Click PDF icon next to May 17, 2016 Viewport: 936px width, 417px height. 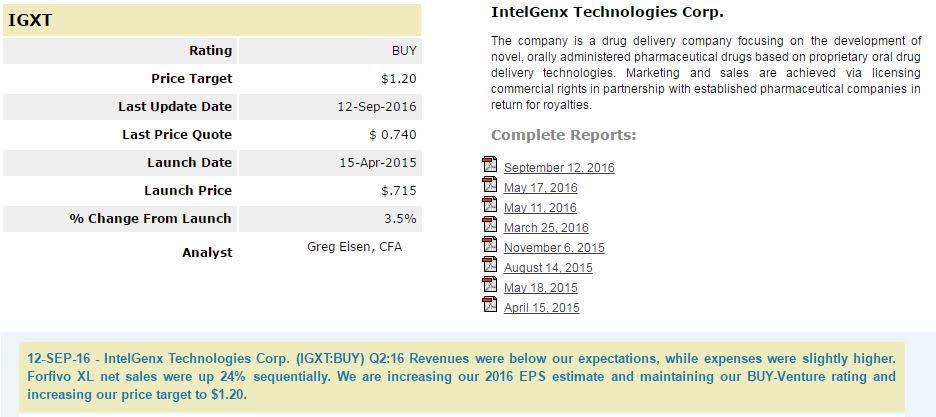tap(489, 185)
